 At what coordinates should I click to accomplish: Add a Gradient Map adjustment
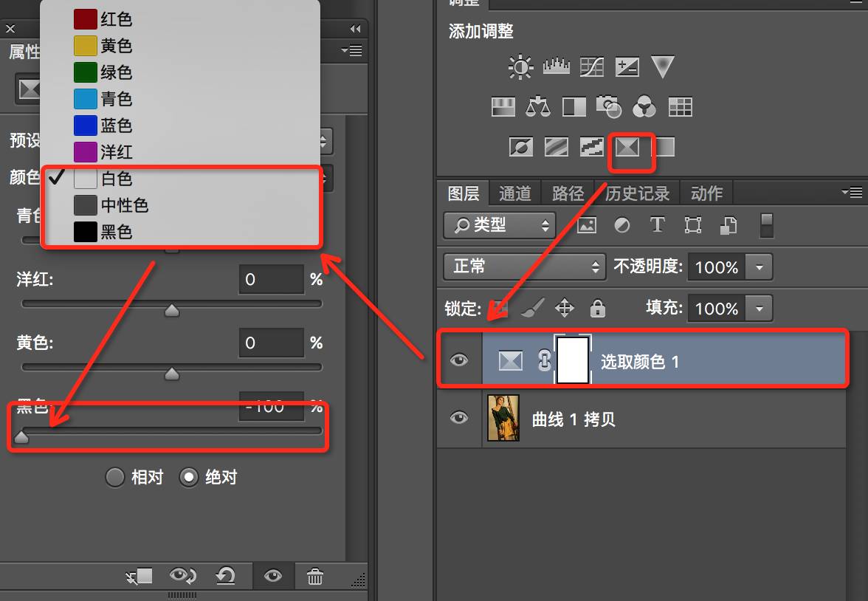(x=665, y=147)
